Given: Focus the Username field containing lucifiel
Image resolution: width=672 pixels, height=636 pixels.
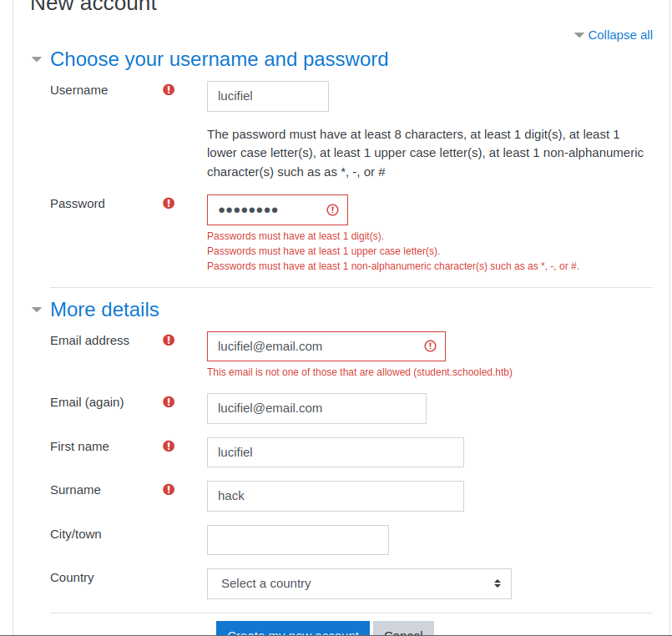Looking at the screenshot, I should [268, 97].
